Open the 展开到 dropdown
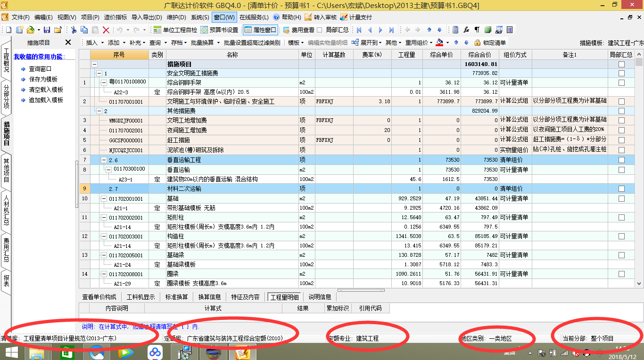Image resolution: width=644 pixels, height=360 pixels. [x=368, y=42]
